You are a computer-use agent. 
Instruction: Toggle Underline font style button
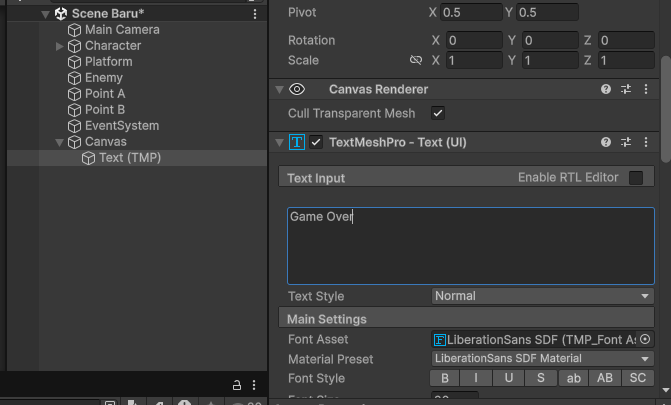[x=508, y=378]
